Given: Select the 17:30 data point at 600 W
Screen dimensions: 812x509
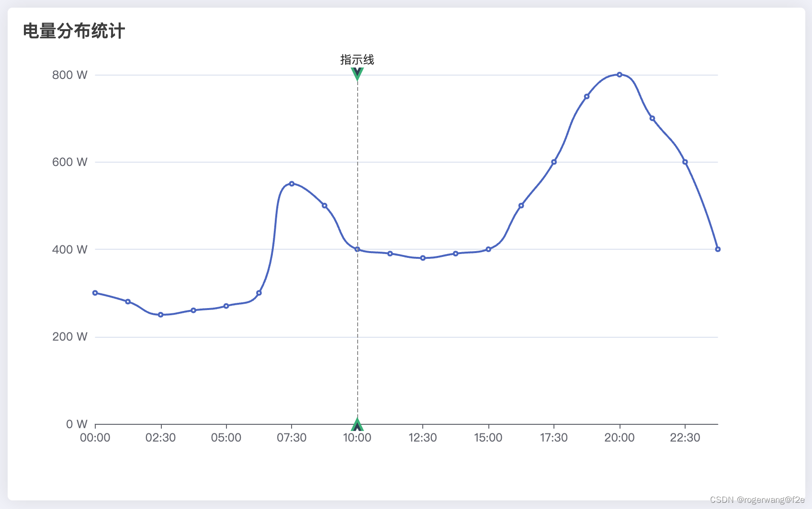Looking at the screenshot, I should (554, 162).
